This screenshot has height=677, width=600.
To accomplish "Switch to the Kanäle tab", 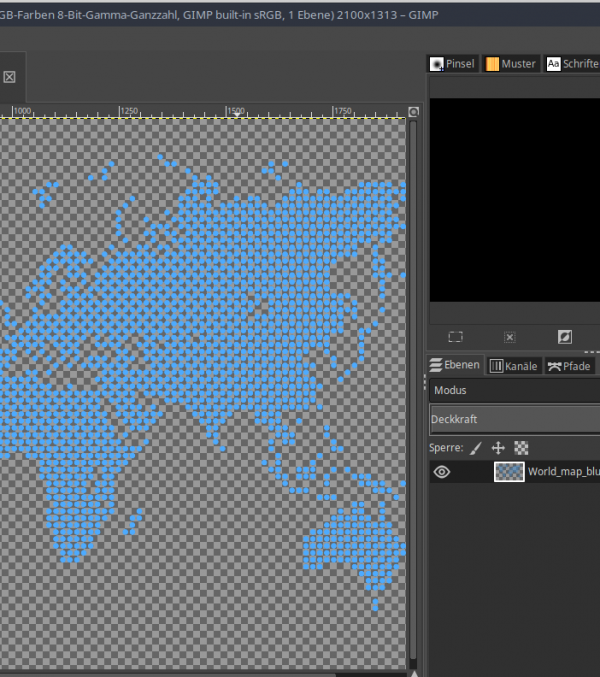I will pyautogui.click(x=514, y=366).
